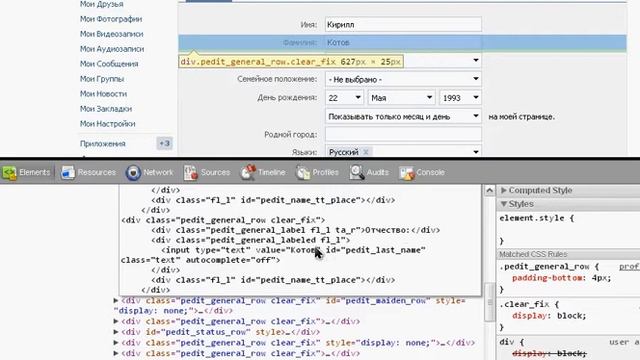The width and height of the screenshot is (640, 360).
Task: Click the DOM tree scrollbar thumb
Action: point(490,302)
